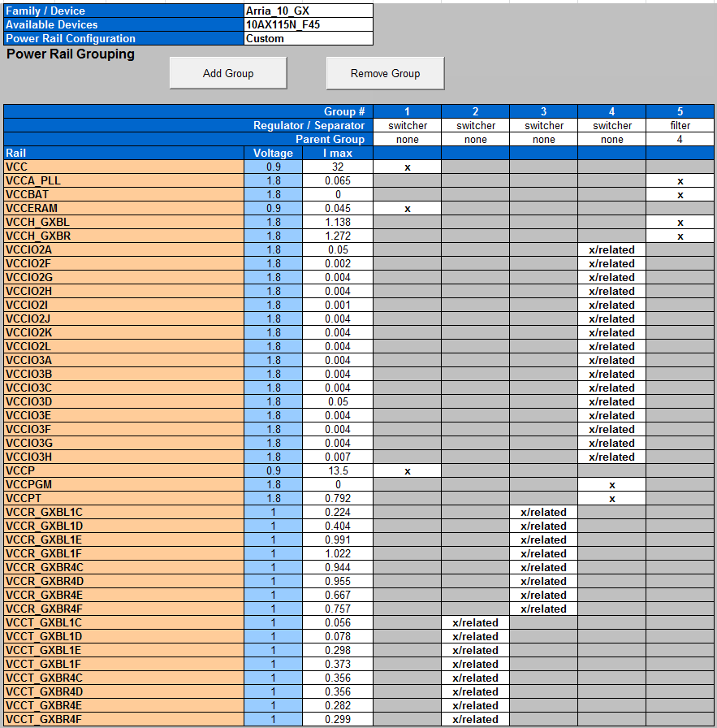Select VCCR_GXBL1C x/related cell in Group 3

tap(543, 512)
